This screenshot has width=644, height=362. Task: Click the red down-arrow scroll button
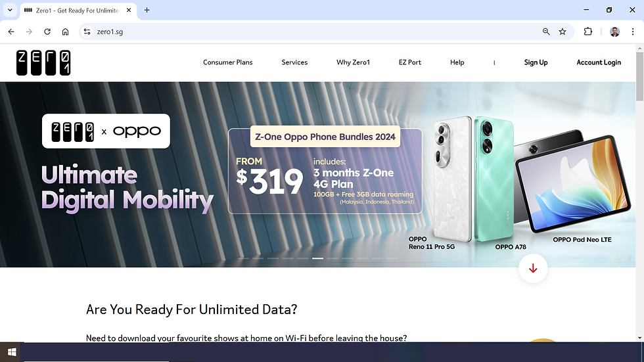533,269
